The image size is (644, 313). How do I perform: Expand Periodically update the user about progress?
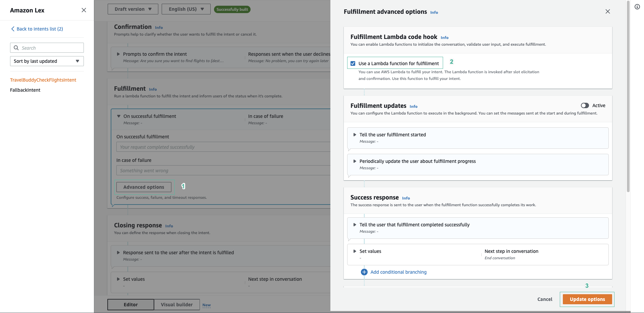pos(355,161)
